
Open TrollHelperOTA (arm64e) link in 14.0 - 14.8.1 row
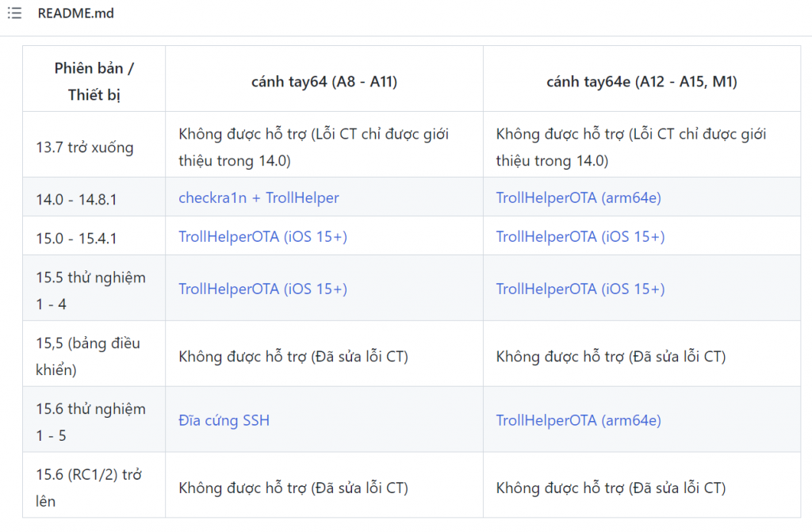pos(578,198)
